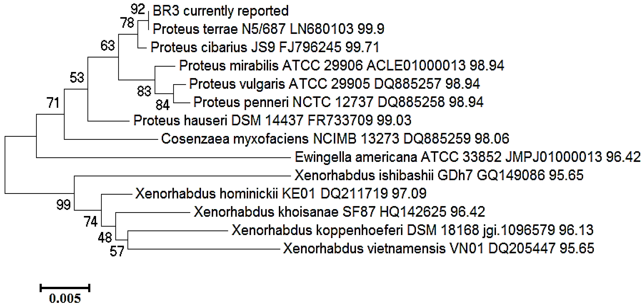Click the BR3 currently reported label
Screen dimensions: 644x308
click(220, 11)
